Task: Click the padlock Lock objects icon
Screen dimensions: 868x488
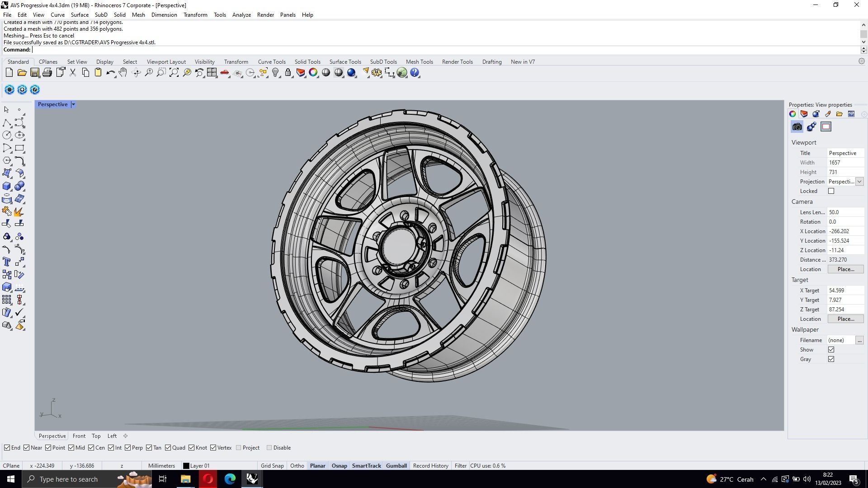Action: (x=288, y=73)
